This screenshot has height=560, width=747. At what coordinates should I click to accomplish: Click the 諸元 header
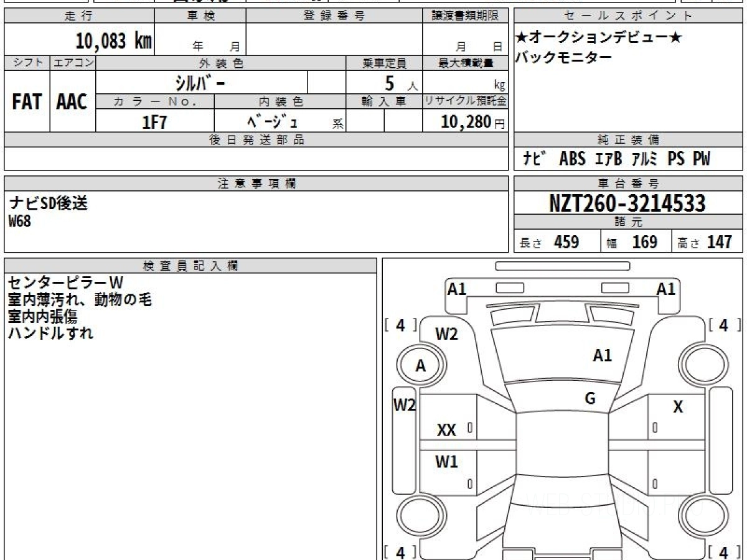coord(629,222)
